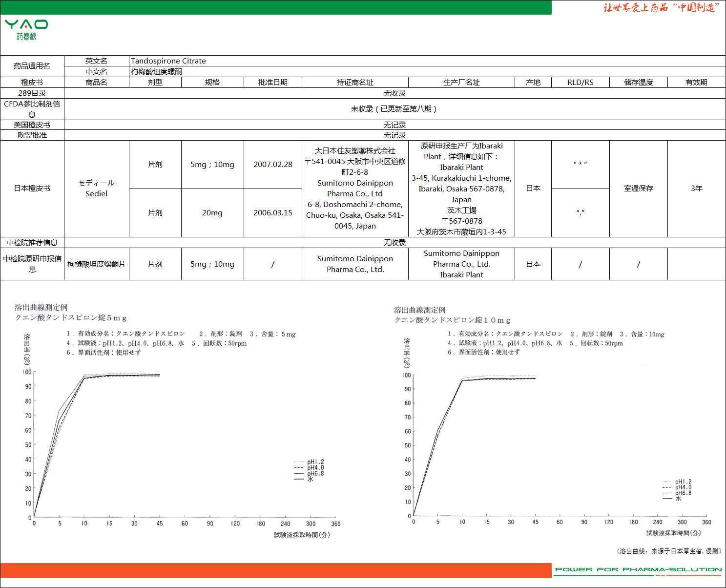
Task: Click the 枸橼酸坦度螺酮 Chinese name cell
Action: 427,72
